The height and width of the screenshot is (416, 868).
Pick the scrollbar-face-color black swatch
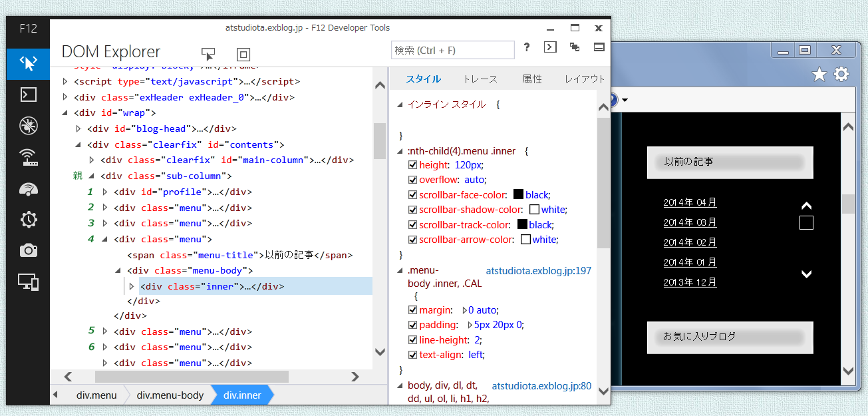(518, 194)
